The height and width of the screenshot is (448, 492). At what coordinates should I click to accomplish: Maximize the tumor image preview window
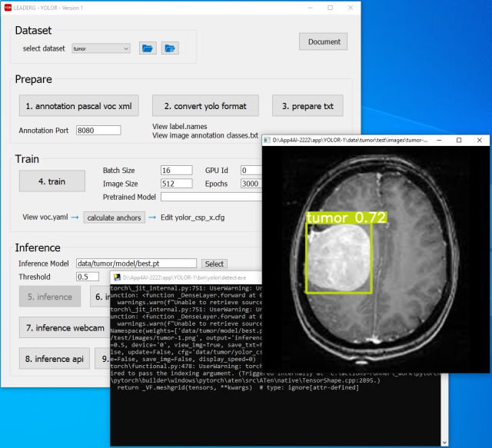click(x=459, y=141)
